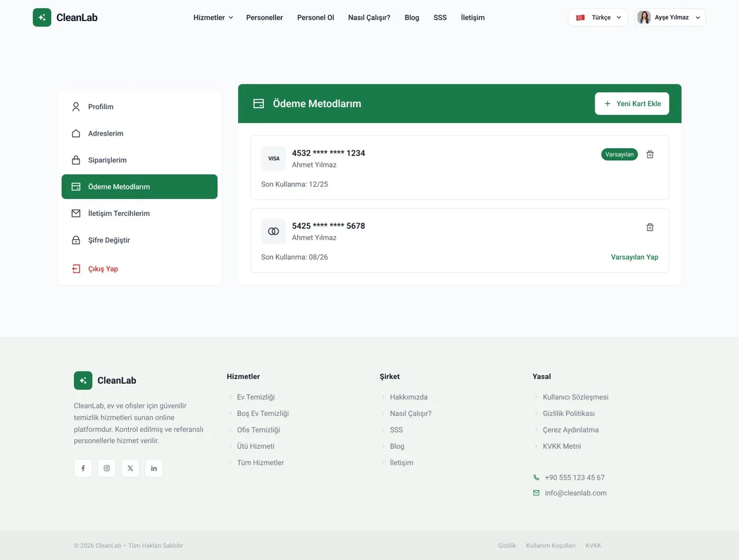Click info@cleanlab.com email link

tap(575, 493)
